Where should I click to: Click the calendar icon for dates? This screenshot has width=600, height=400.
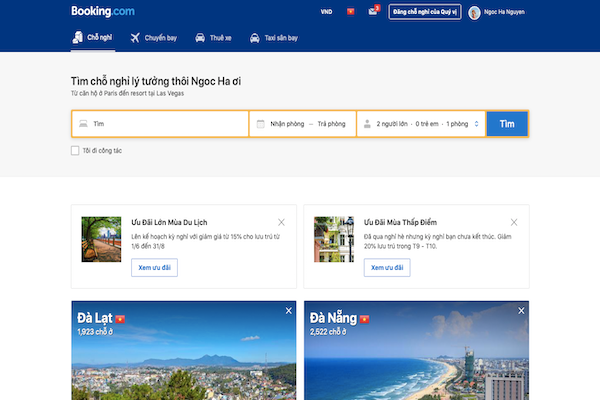point(260,124)
